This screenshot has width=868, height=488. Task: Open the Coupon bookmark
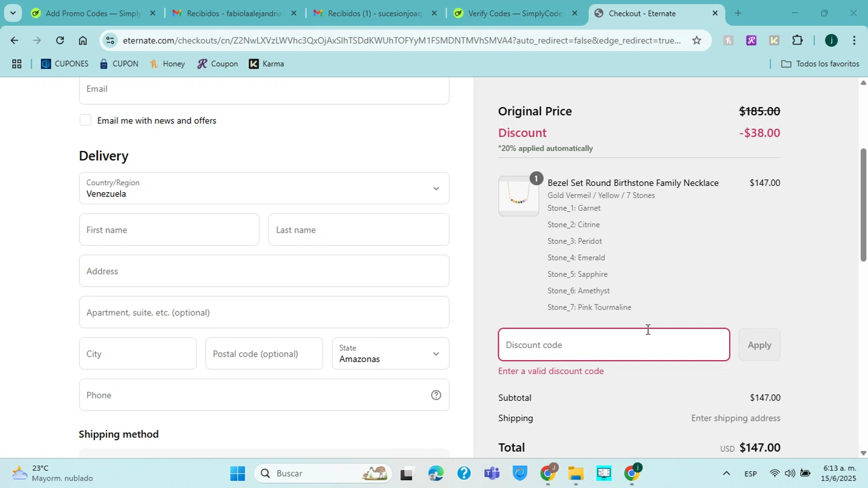218,64
